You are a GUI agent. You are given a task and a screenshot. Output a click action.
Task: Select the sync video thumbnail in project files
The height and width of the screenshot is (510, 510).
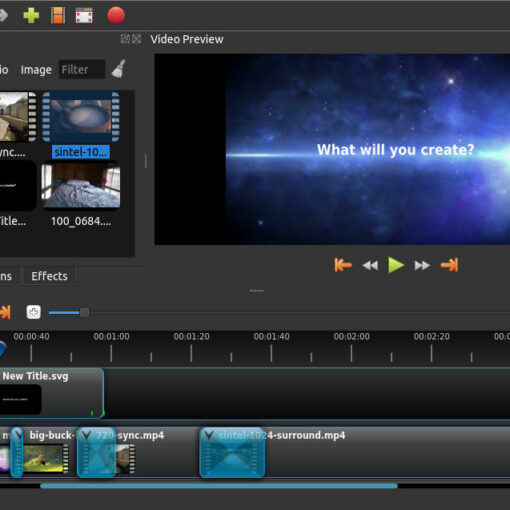[18, 117]
